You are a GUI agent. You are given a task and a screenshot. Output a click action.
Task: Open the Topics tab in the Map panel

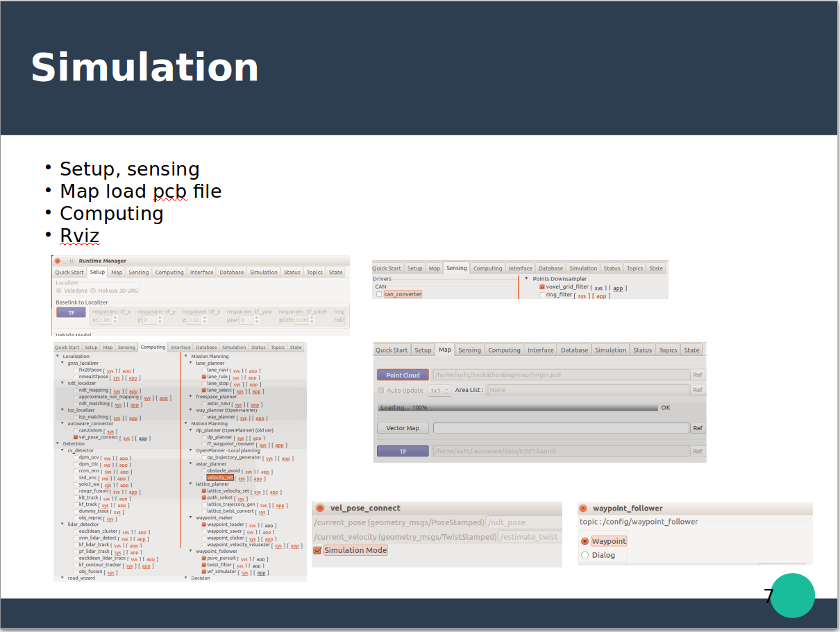668,350
